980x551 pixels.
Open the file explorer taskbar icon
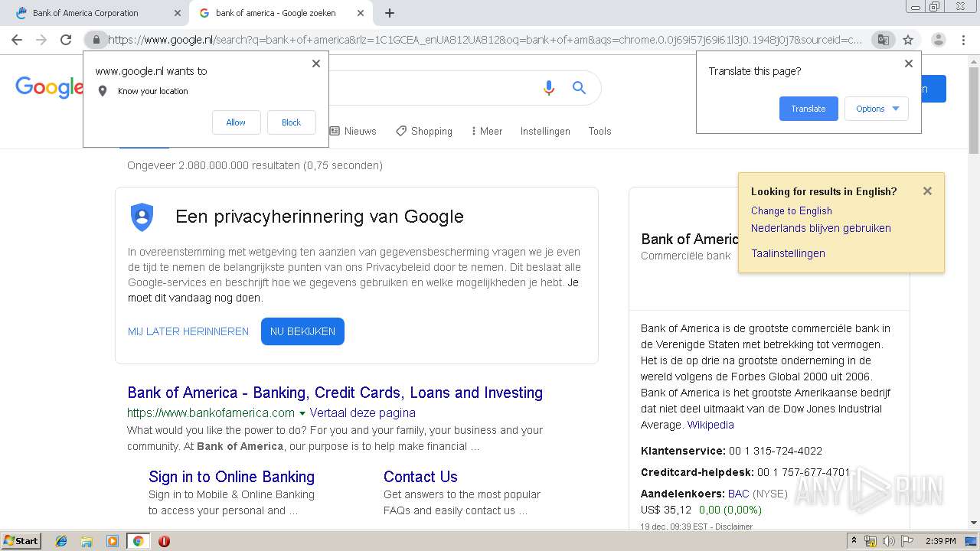pyautogui.click(x=87, y=541)
